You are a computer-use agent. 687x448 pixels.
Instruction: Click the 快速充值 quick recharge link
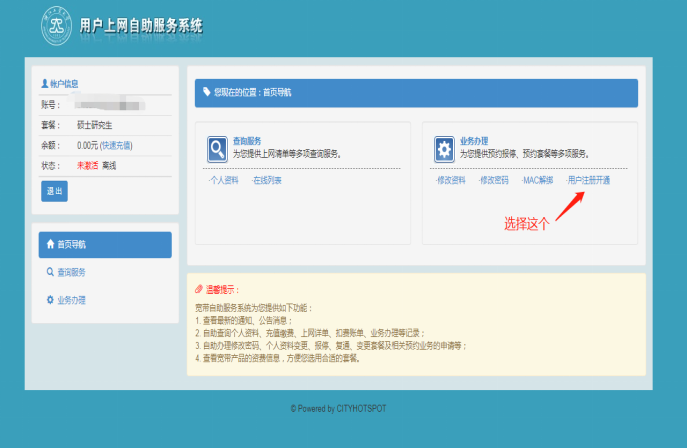point(115,145)
